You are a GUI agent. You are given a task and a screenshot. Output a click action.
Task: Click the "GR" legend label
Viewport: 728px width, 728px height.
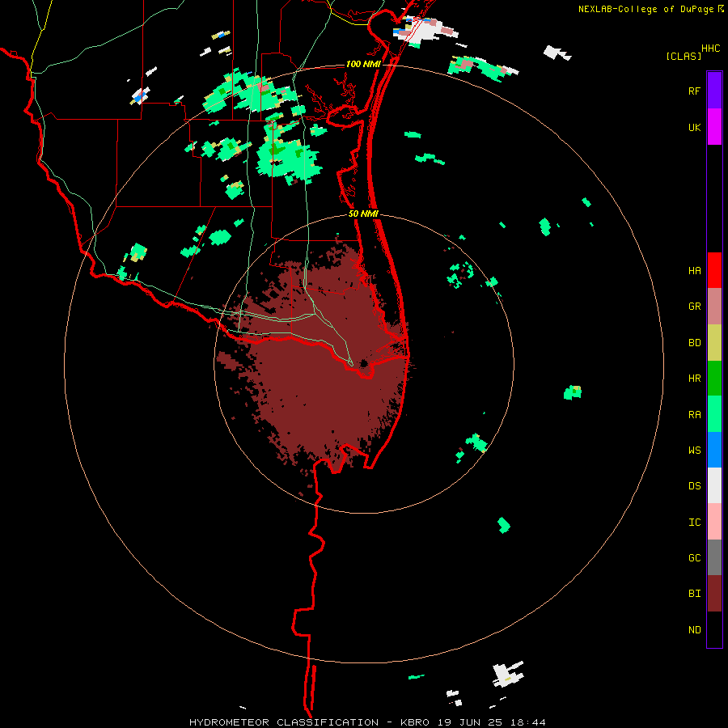[694, 307]
